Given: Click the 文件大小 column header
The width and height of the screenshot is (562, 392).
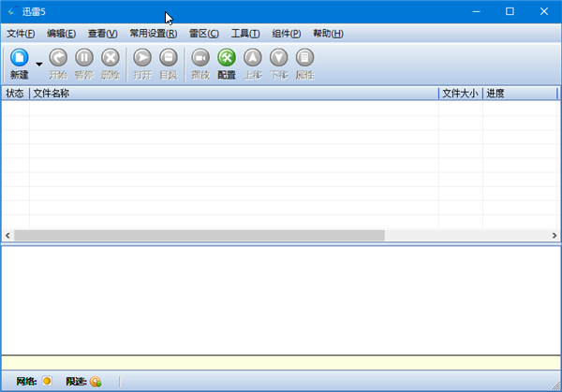Looking at the screenshot, I should coord(460,94).
